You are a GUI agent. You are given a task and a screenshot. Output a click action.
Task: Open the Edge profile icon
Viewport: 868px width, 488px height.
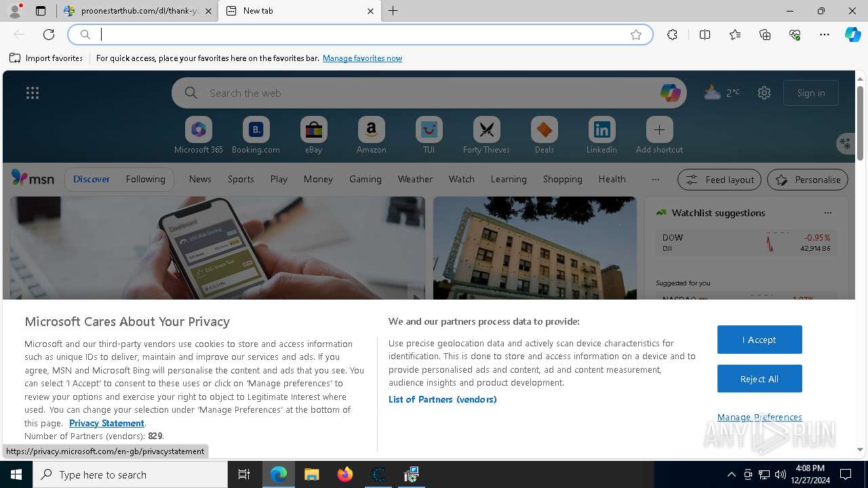coord(15,11)
